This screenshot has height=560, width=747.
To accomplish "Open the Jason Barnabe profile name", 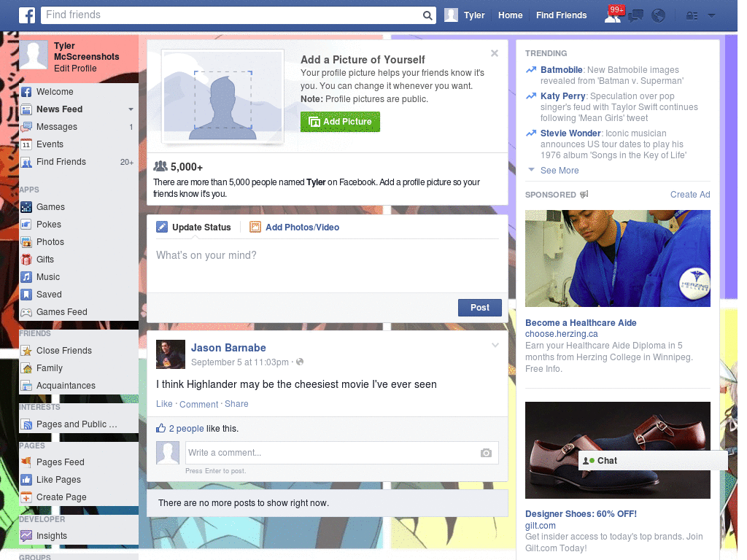I will [228, 348].
